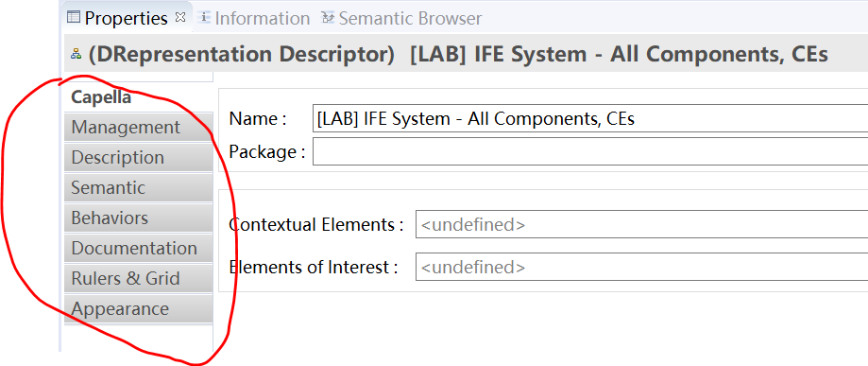
Task: Go to the Documentation properties section
Action: tap(139, 248)
